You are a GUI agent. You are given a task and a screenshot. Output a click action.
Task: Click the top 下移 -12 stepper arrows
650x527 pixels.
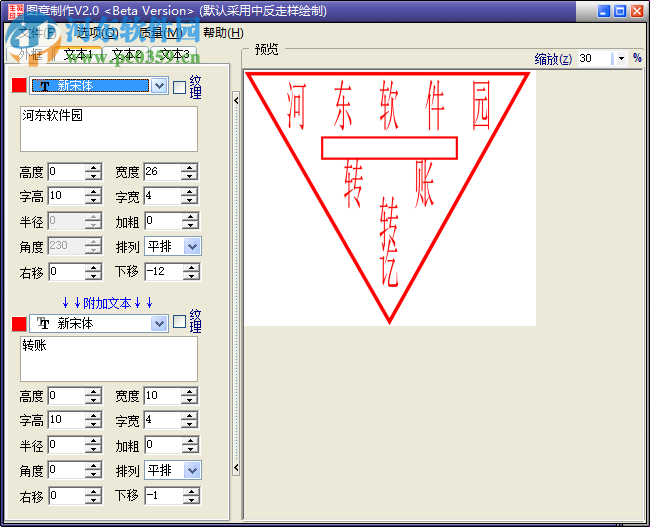point(192,272)
